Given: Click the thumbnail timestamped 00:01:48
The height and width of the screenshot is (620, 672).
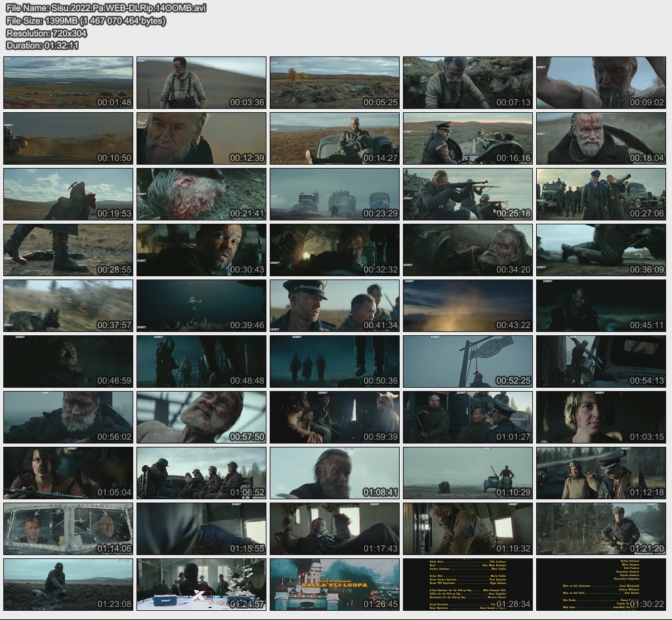Looking at the screenshot, I should pyautogui.click(x=68, y=83).
